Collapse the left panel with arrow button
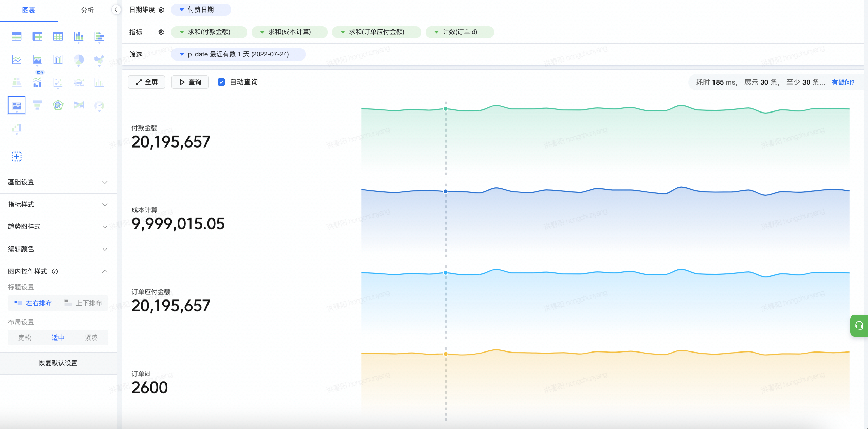This screenshot has height=429, width=868. pos(116,10)
